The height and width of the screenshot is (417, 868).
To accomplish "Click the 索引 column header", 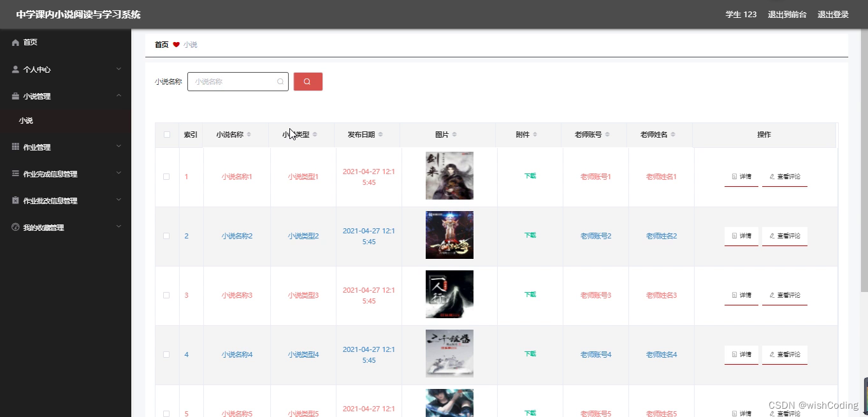I will pyautogui.click(x=191, y=135).
